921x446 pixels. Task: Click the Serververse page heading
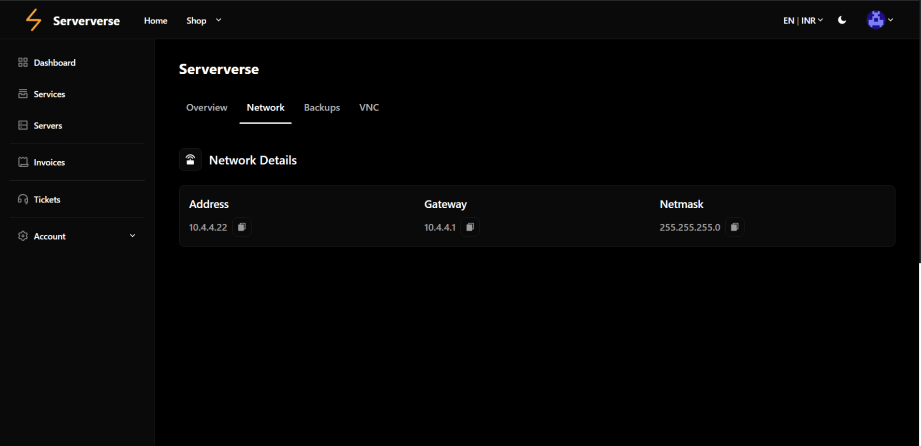(x=219, y=69)
